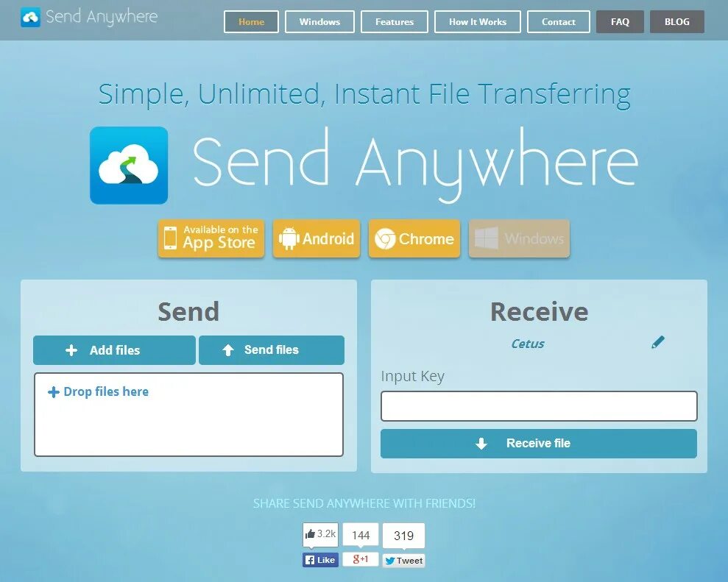728x582 pixels.
Task: Visit the BLOG link
Action: [677, 22]
